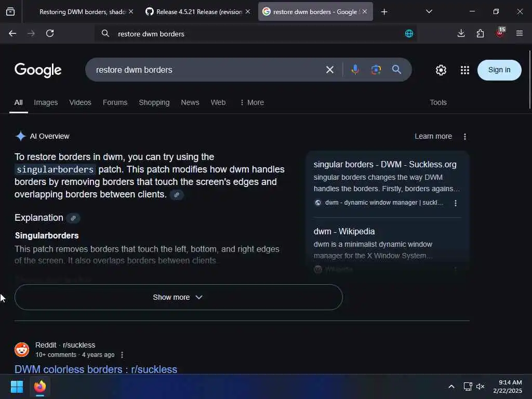The image size is (532, 399).
Task: Click the Reddit favicon of the first result
Action: pos(22,350)
